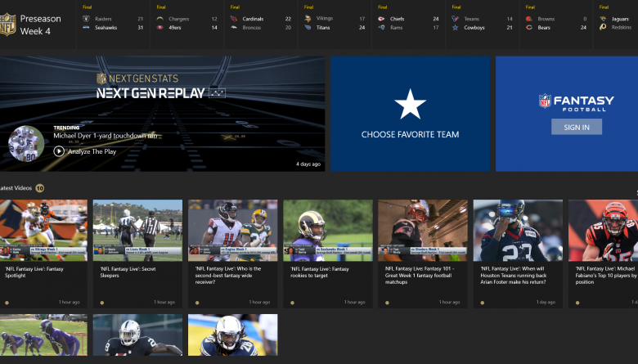Click the Redskins team logo in scoreboard
Image resolution: width=638 pixels, height=364 pixels.
[603, 27]
